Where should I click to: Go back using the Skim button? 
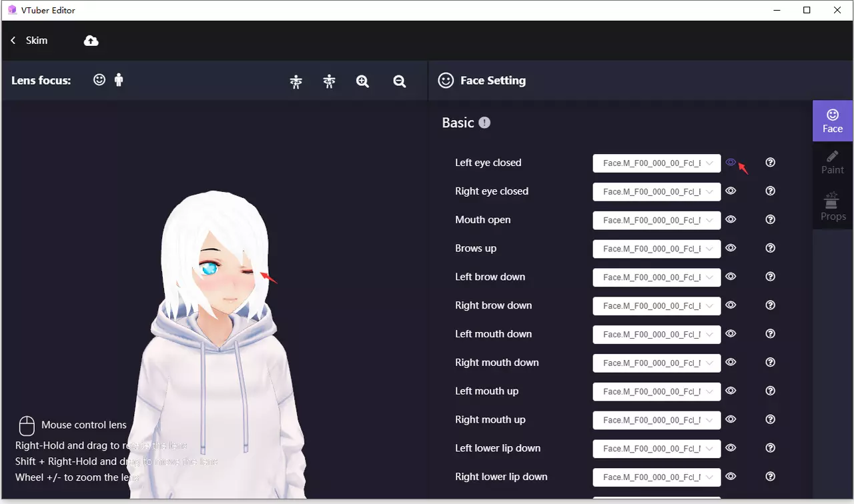coord(29,41)
